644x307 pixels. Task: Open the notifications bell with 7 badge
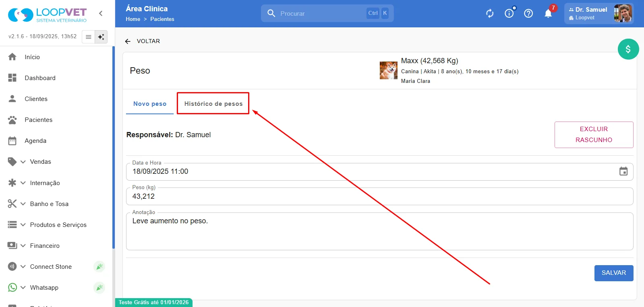pos(548,13)
